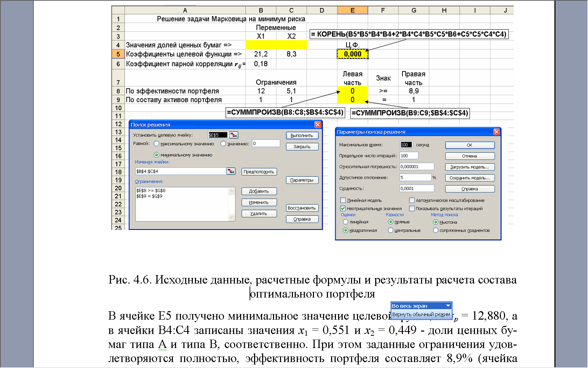Choose the квадратичная estimates radio button
Viewport: 588px width, 368px height.
[x=345, y=230]
